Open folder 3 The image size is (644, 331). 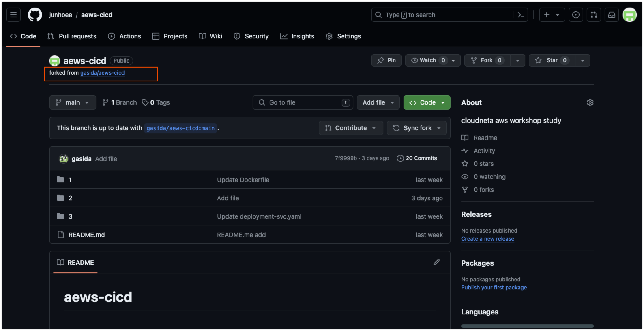[70, 216]
